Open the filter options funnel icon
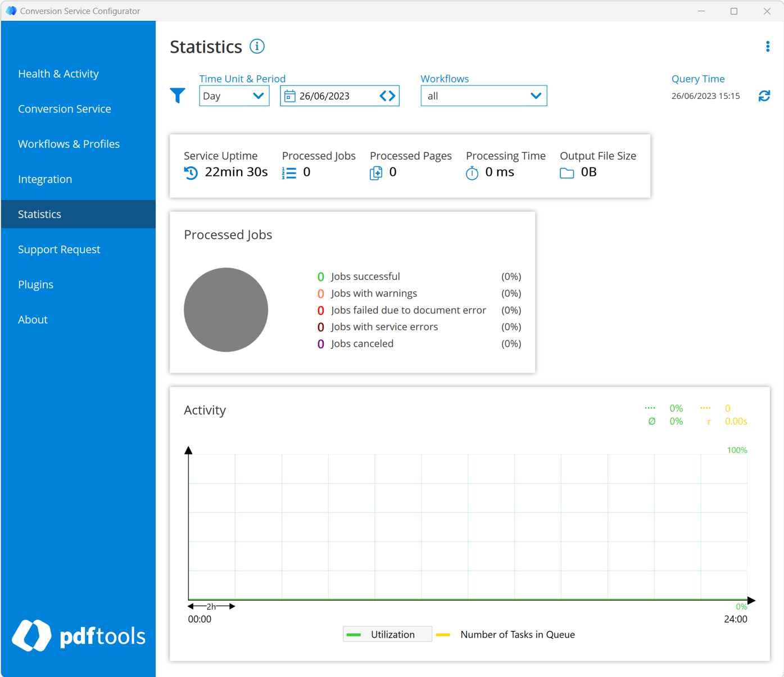The height and width of the screenshot is (677, 784). [x=178, y=96]
